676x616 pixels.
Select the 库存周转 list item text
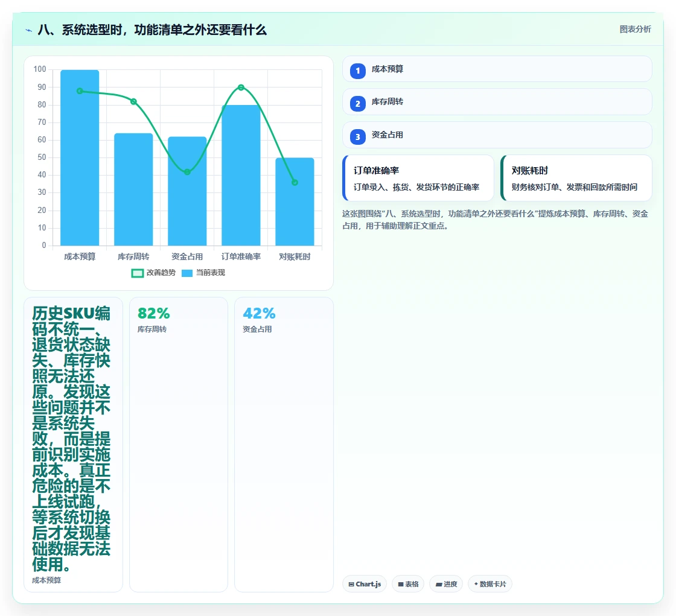(387, 102)
